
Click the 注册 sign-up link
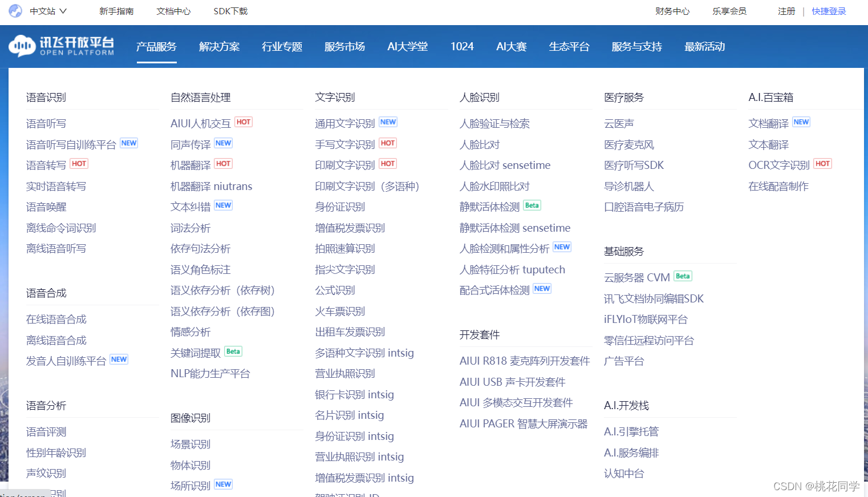point(786,11)
